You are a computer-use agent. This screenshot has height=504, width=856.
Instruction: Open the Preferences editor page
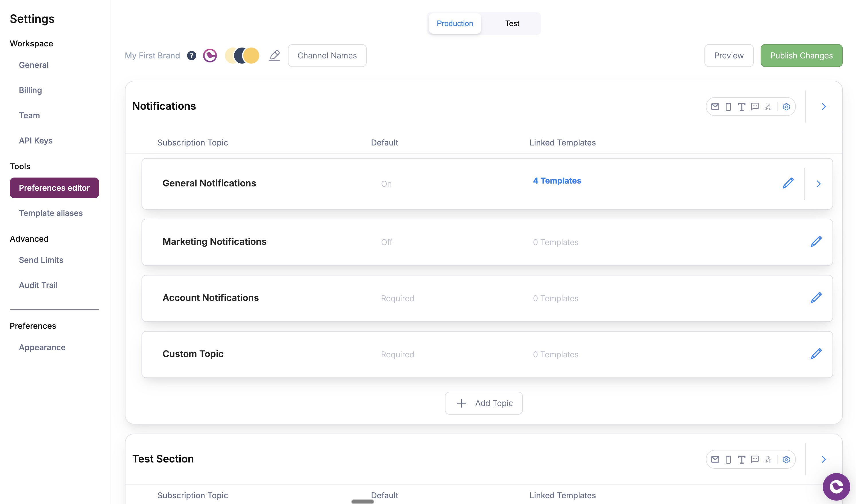[54, 188]
